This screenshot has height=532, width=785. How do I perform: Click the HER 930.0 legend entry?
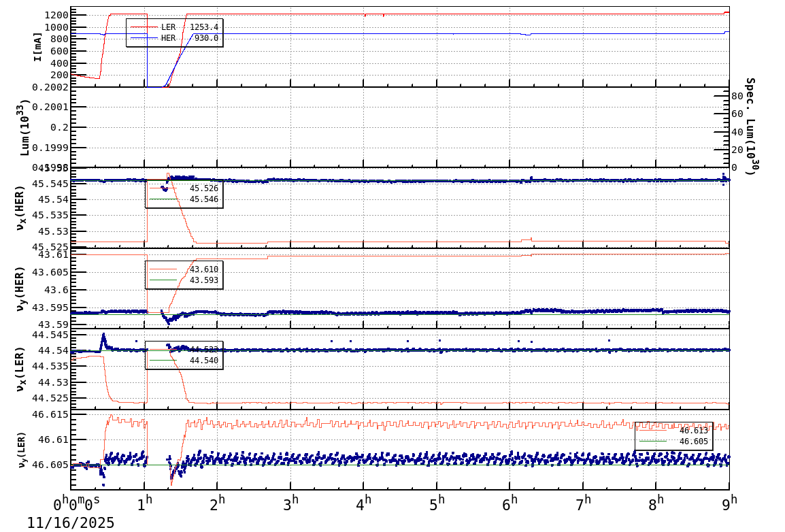point(174,39)
